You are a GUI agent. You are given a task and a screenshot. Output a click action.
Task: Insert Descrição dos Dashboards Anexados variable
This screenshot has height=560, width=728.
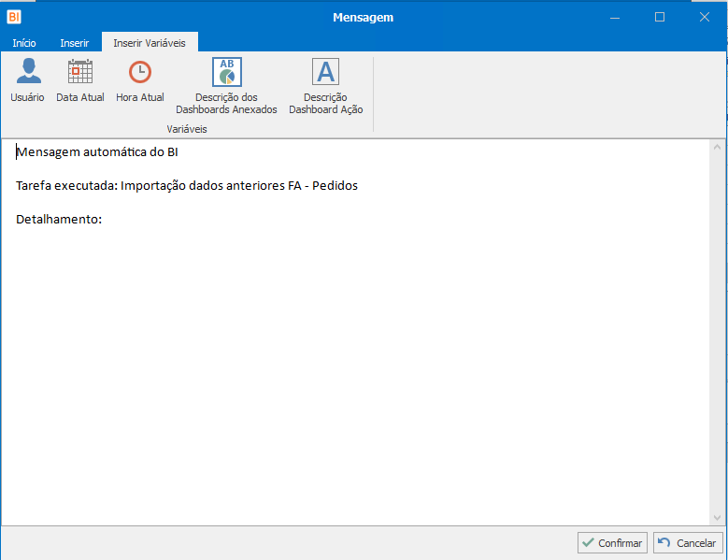226,86
